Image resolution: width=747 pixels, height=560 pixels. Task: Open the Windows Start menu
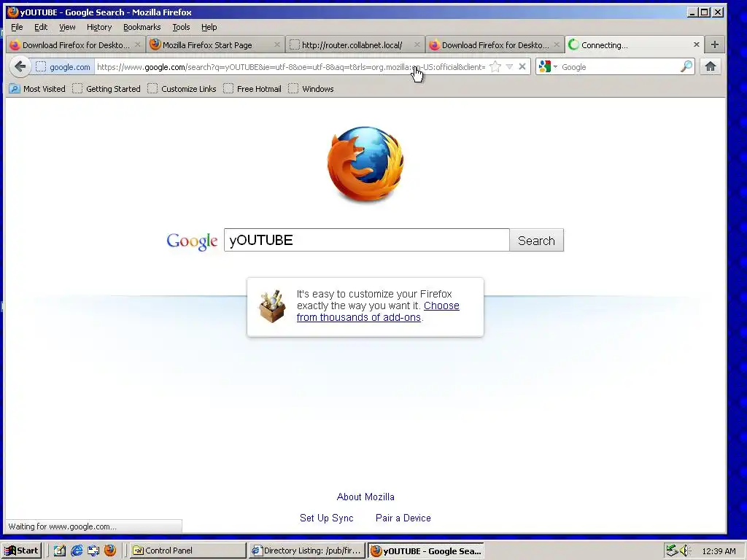(21, 551)
